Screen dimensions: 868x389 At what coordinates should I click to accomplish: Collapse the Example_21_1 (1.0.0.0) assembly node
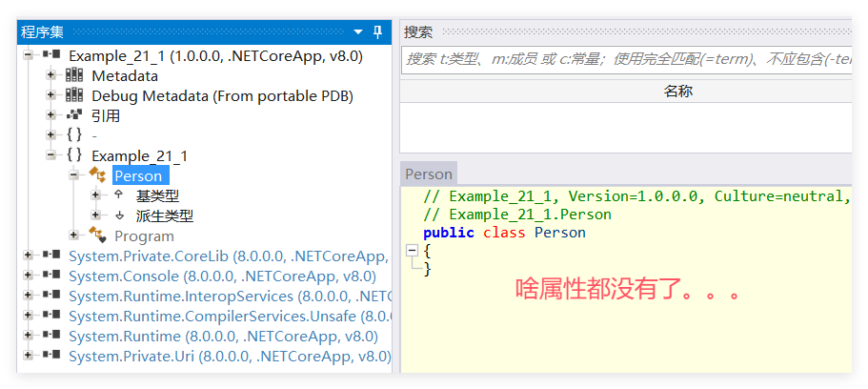[x=28, y=55]
